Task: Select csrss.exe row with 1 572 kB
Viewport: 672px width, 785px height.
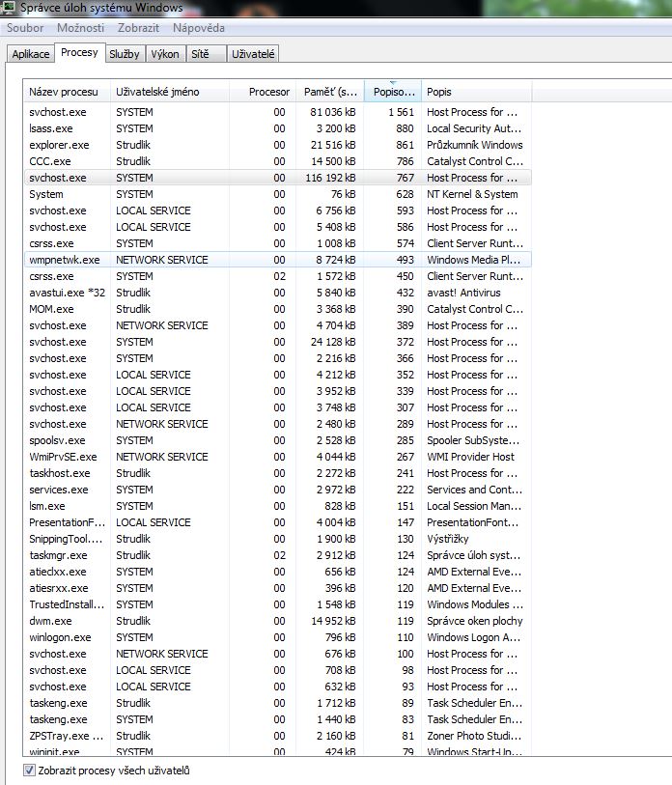Action: (x=277, y=276)
